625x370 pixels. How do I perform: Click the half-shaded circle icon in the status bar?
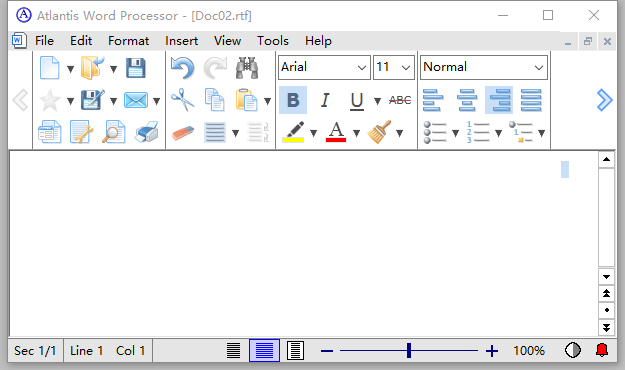tap(573, 350)
